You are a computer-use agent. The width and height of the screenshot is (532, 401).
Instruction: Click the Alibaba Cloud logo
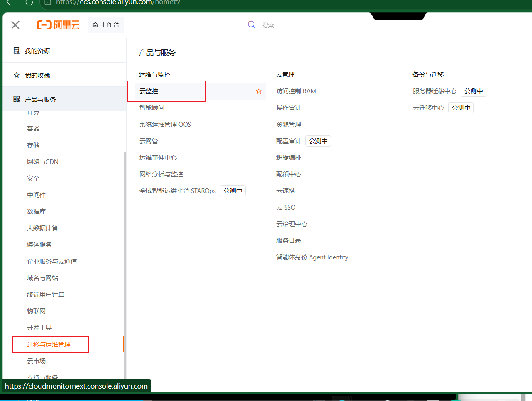[58, 25]
